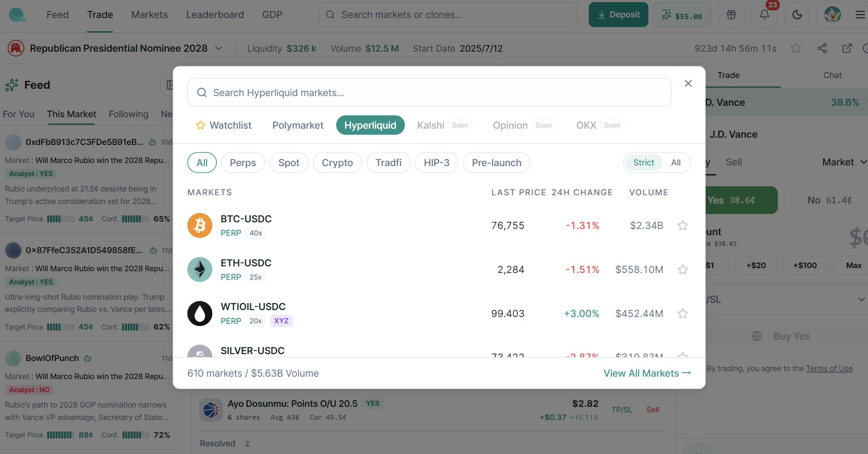
Task: Click the BTC-USDC bitcoin logo
Action: [x=199, y=225]
